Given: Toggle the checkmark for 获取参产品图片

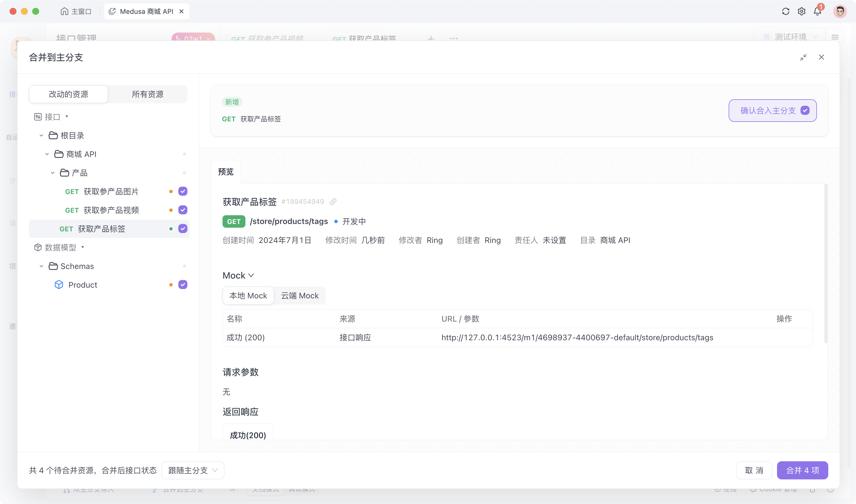Looking at the screenshot, I should (183, 191).
